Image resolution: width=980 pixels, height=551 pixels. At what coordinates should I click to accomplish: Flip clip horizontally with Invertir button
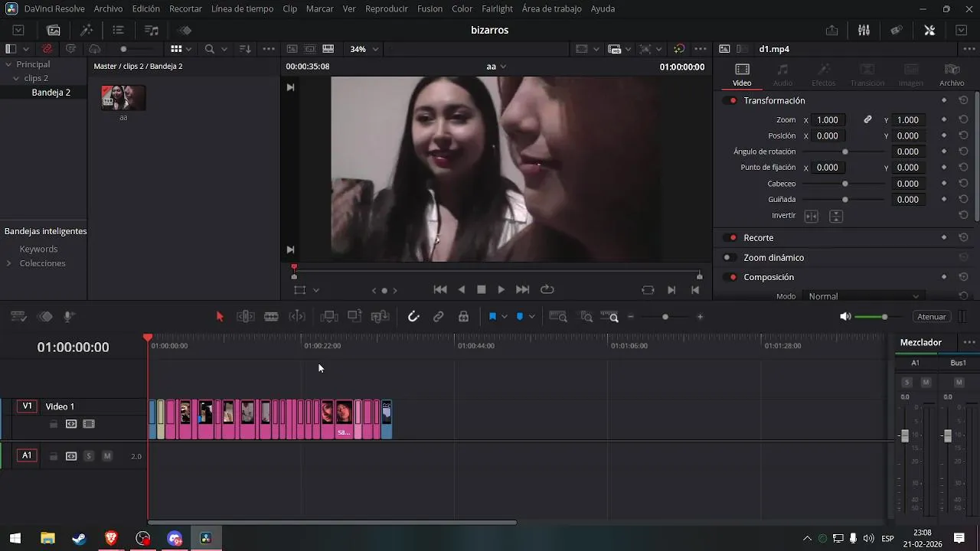[x=812, y=217]
